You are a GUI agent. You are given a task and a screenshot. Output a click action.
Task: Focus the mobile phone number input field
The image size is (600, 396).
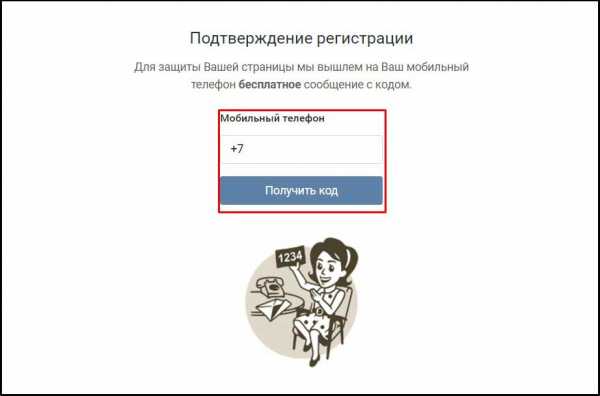click(302, 149)
